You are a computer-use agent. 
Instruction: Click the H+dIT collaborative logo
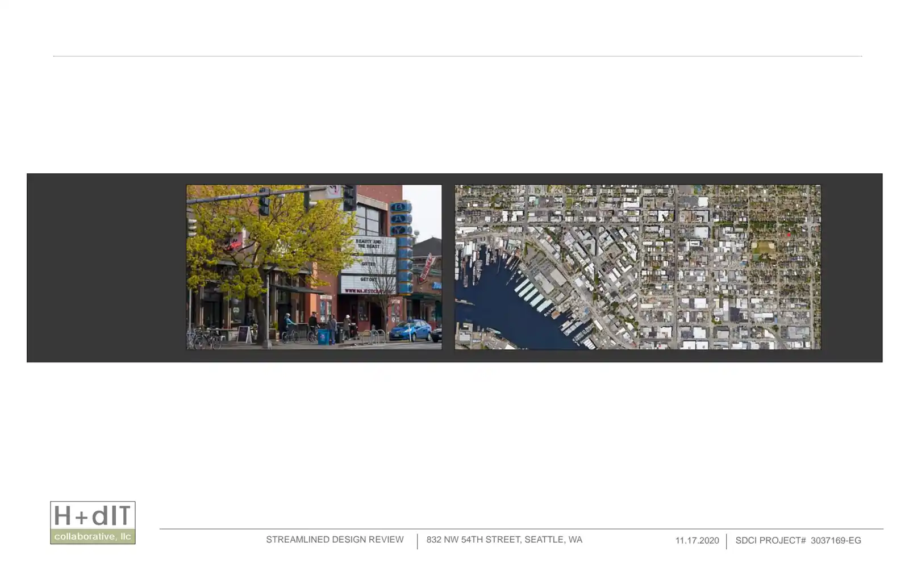[x=93, y=522]
